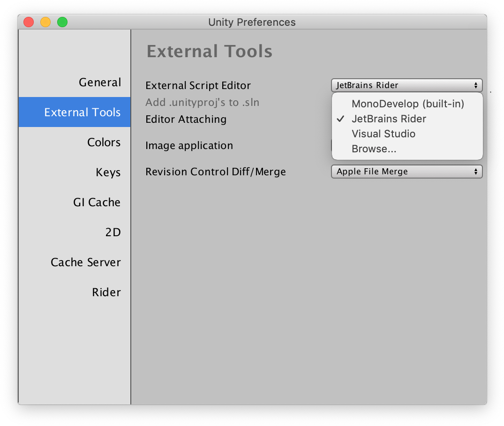
Task: Click the Image application setting row
Action: pyautogui.click(x=189, y=145)
